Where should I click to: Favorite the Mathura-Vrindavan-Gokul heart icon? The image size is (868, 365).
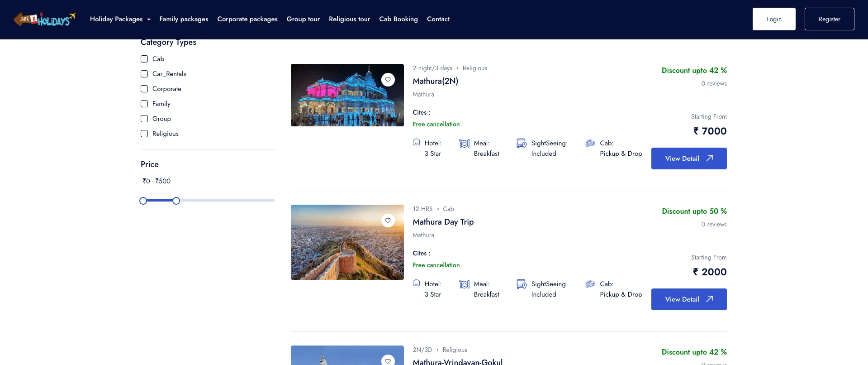(388, 360)
